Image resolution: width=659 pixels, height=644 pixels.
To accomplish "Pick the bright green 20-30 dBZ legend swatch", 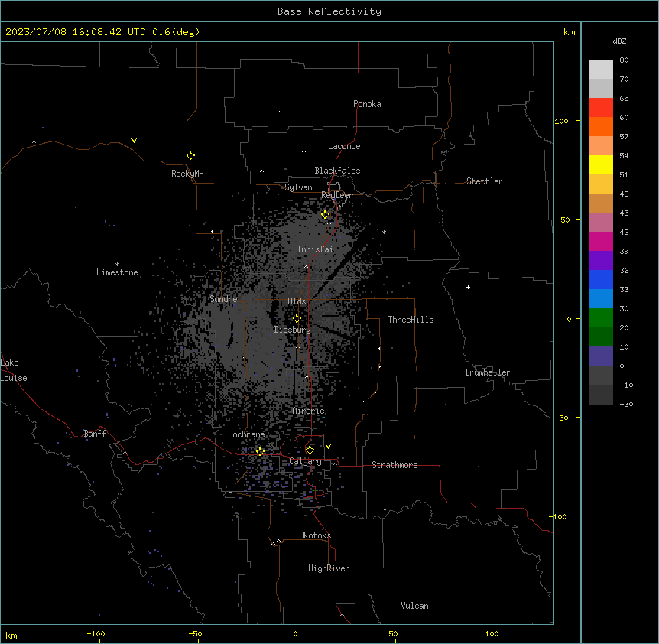I will [601, 318].
